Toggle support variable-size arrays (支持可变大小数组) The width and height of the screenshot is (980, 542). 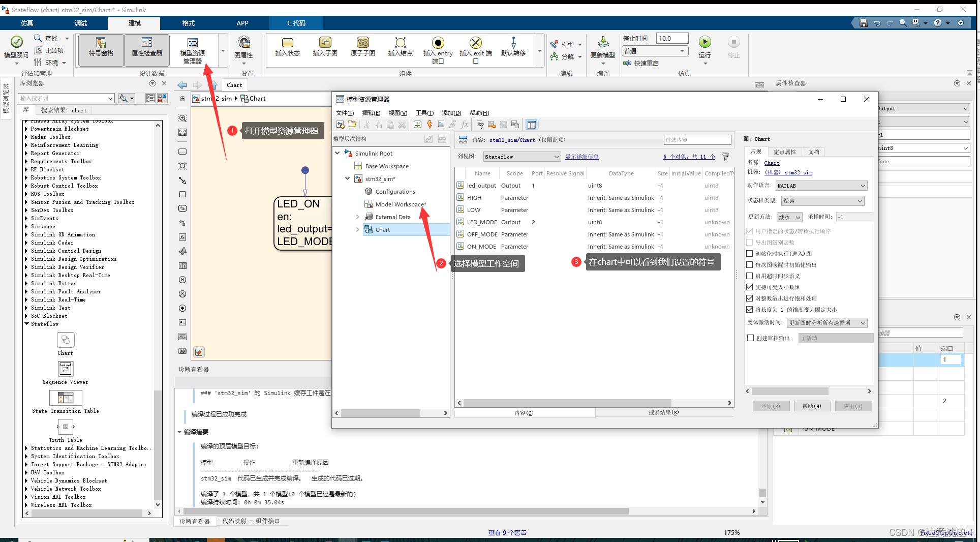coord(749,287)
